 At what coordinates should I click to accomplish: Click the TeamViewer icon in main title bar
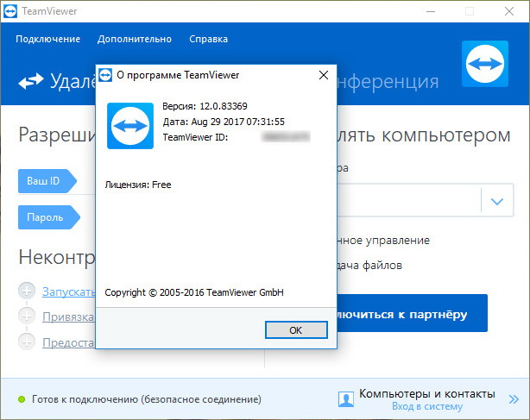tap(10, 11)
